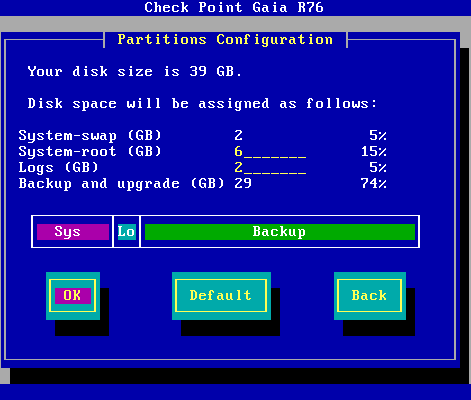The height and width of the screenshot is (400, 471).
Task: Click the Backup and upgrade value 29
Action: [x=243, y=184]
